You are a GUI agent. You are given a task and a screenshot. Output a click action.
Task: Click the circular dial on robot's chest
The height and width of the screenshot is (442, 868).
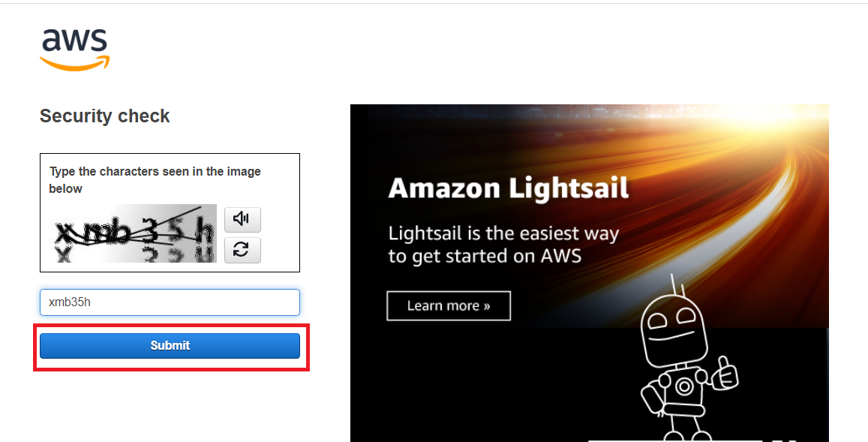click(x=683, y=386)
